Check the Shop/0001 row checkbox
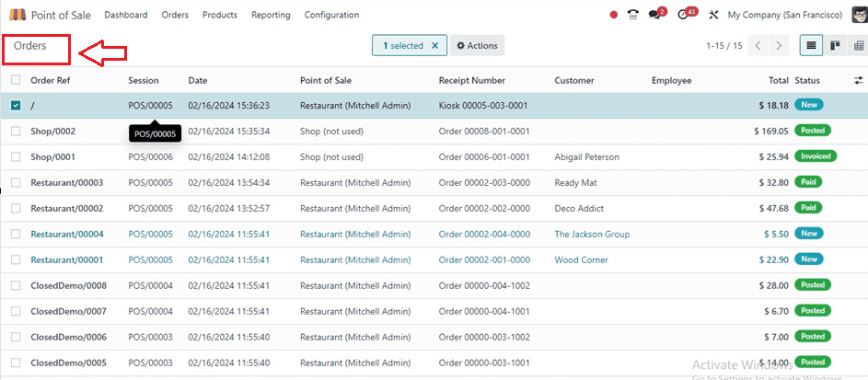This screenshot has height=380, width=868. [16, 157]
